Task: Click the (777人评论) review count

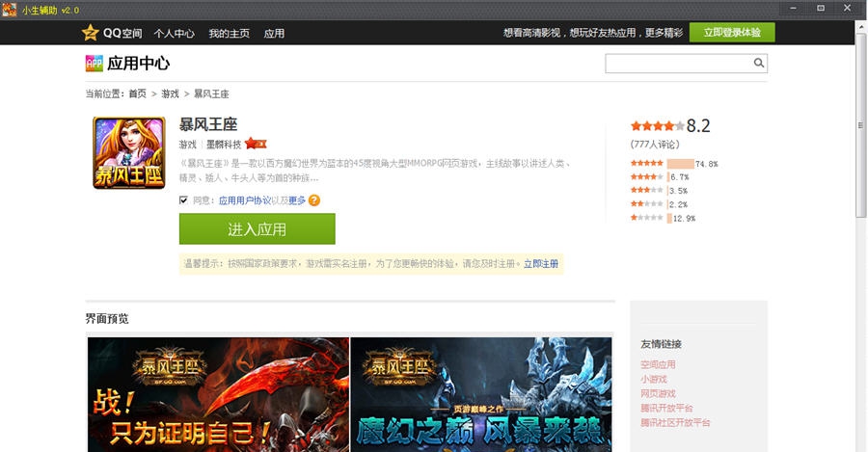Action: (655, 145)
